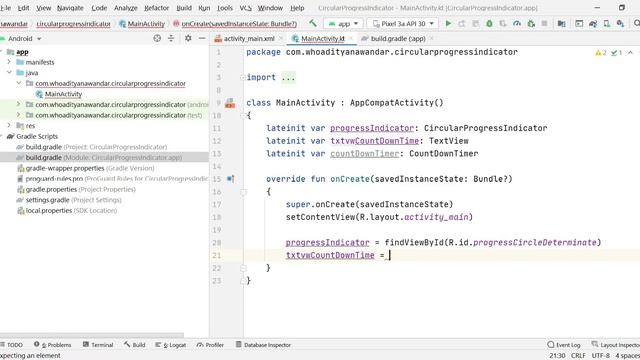Close the MainActivity.kt tab

(351, 38)
